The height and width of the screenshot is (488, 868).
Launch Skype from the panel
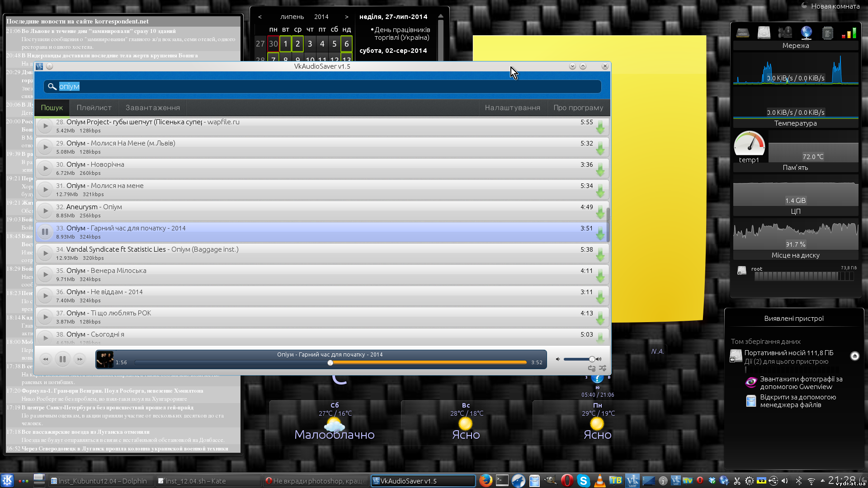pos(583,481)
